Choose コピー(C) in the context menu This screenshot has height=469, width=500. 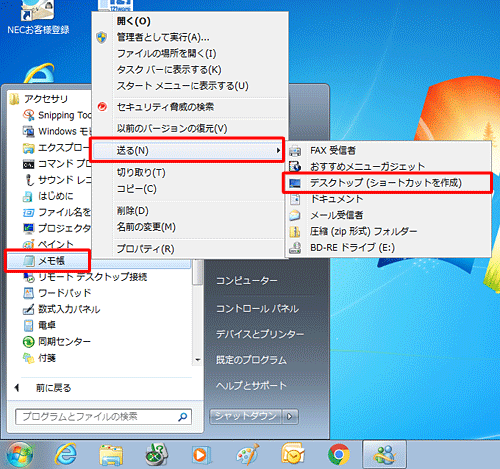point(137,189)
